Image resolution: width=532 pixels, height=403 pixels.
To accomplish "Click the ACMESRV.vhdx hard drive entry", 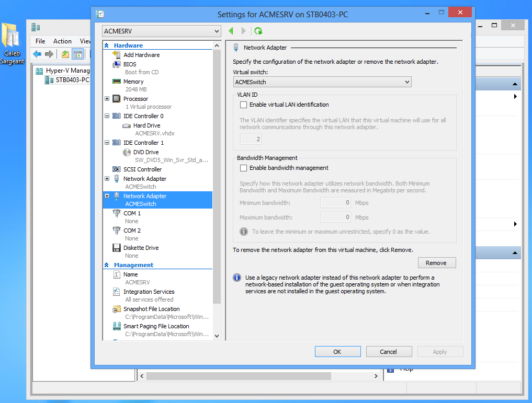I will (155, 133).
